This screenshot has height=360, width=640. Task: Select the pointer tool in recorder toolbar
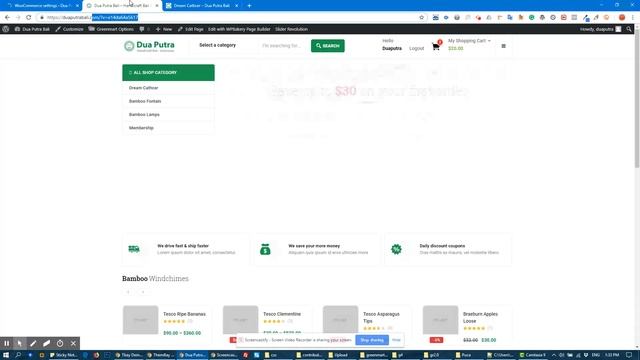(x=20, y=343)
